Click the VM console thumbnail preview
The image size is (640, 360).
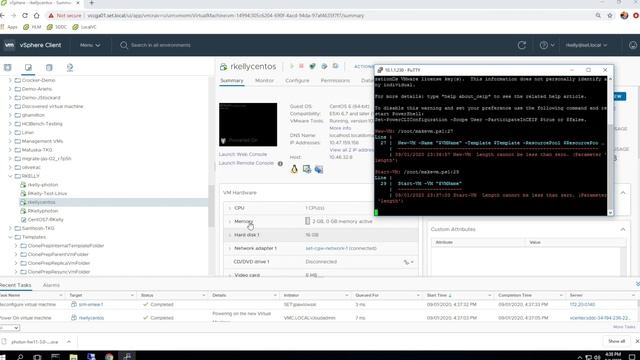pyautogui.click(x=248, y=124)
